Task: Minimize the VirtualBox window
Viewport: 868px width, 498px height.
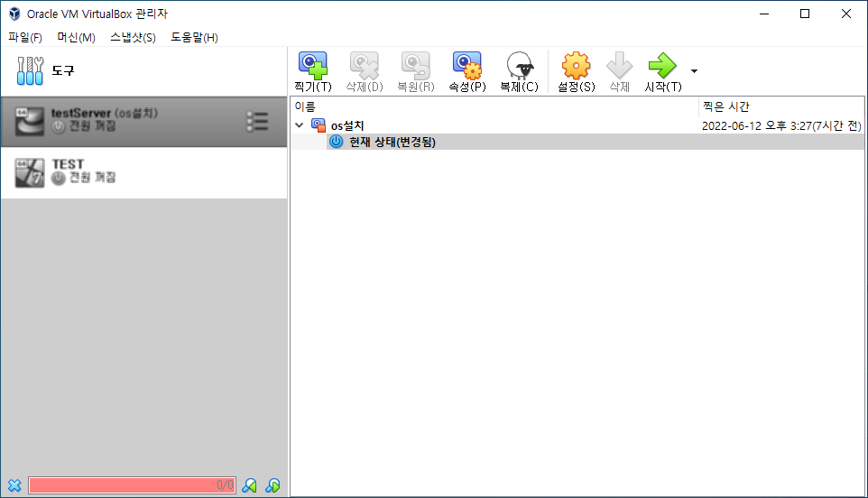Action: point(764,14)
